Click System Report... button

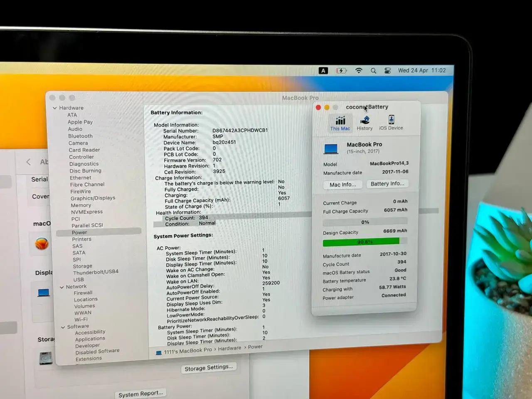140,394
